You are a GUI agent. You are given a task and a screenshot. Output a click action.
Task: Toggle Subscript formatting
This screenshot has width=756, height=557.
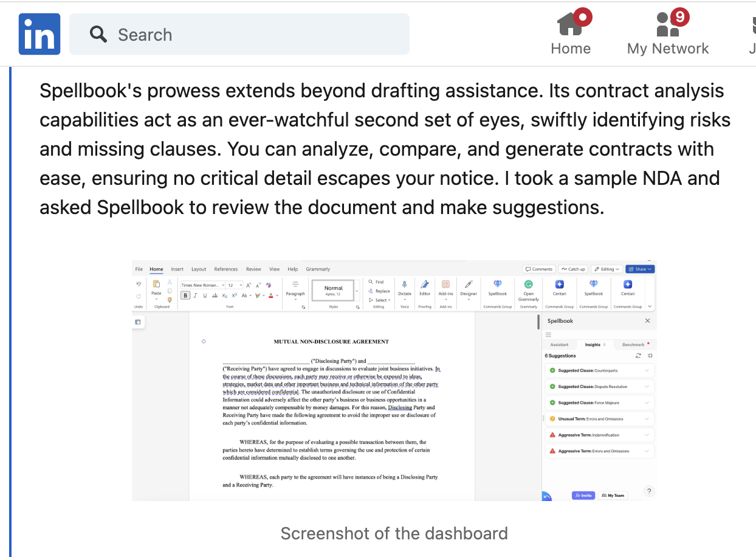pos(224,296)
